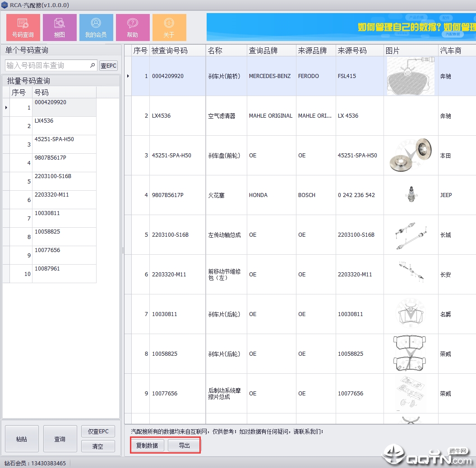This screenshot has height=468, width=476.
Task: Click the 0 242 236 542 cell
Action: (x=360, y=195)
